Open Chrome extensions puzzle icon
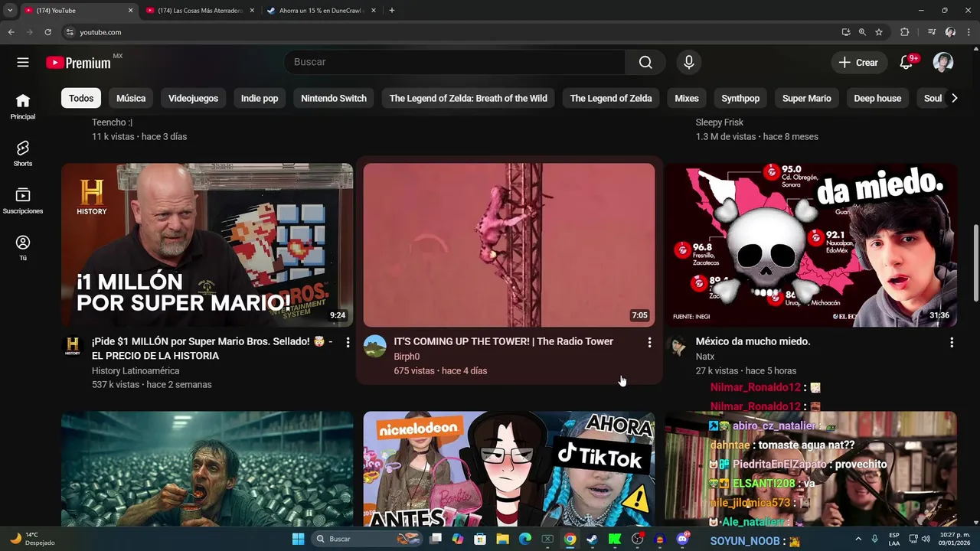980x551 pixels. click(905, 32)
